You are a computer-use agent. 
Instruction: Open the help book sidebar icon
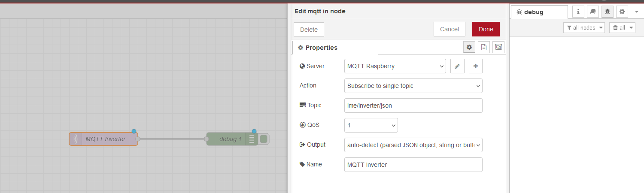pyautogui.click(x=593, y=12)
